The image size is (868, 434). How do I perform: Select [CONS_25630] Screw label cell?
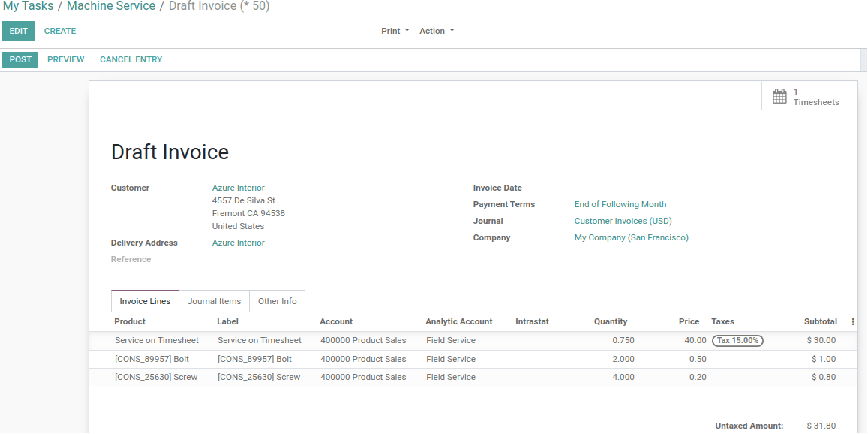coord(259,377)
